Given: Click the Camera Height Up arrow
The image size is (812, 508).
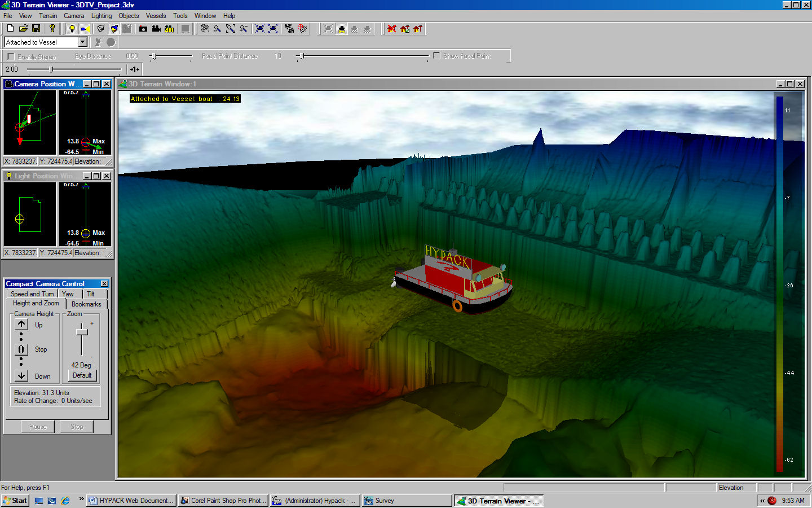Looking at the screenshot, I should pyautogui.click(x=21, y=324).
